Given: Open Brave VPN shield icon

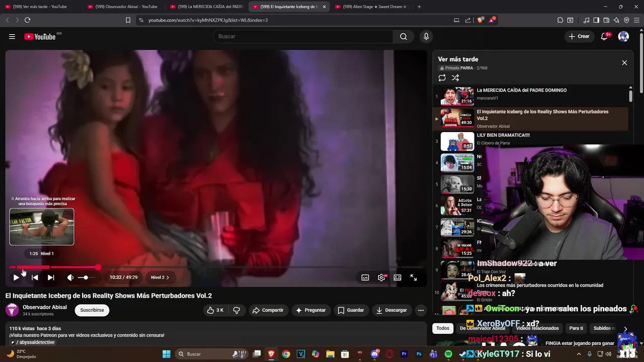Looking at the screenshot, I should 626,20.
